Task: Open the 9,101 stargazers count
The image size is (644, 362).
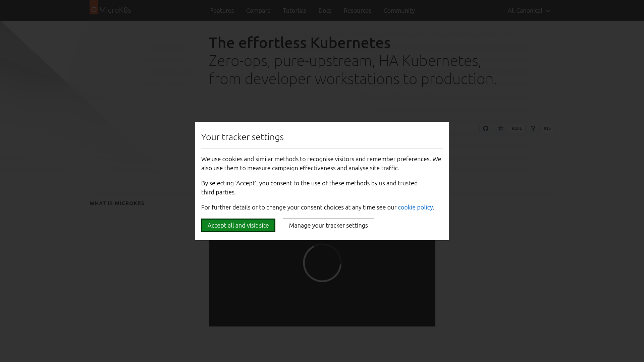Action: point(516,128)
